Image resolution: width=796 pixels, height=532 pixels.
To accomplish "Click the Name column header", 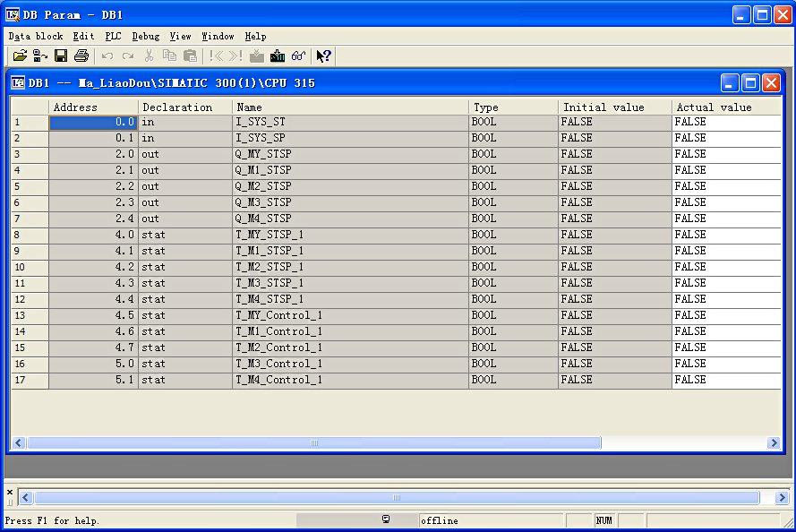I will (350, 107).
